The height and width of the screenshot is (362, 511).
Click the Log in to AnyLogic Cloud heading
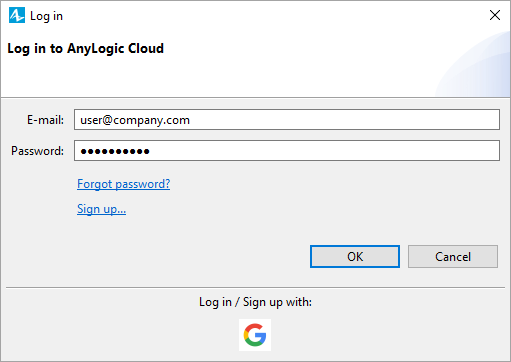[86, 49]
